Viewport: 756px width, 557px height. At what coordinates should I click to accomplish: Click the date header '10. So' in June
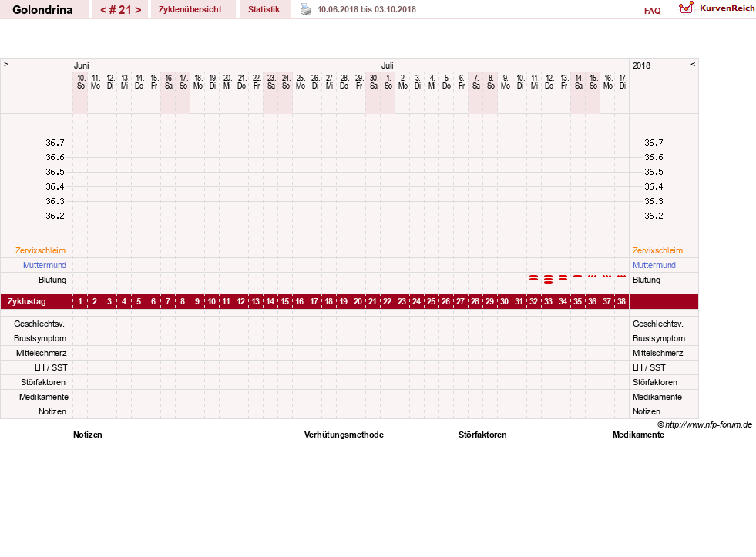click(x=81, y=82)
